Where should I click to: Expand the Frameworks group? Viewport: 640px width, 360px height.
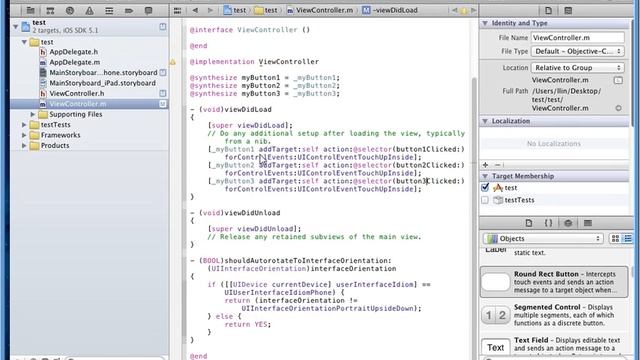point(24,135)
